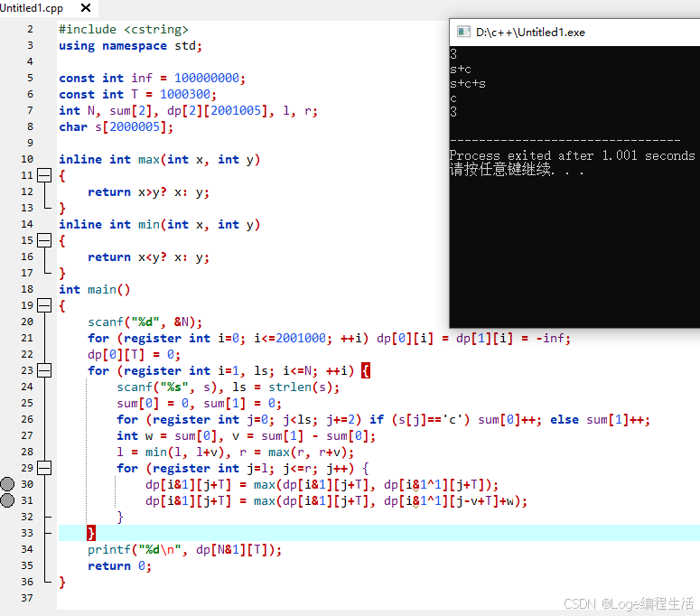Click the highlighted opening brace on line 23
The image size is (700, 616).
366,370
